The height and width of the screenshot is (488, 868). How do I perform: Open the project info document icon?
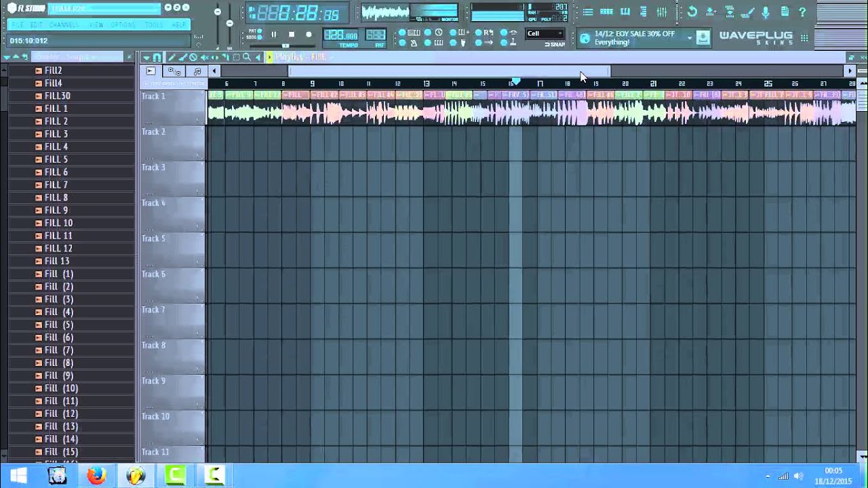click(x=785, y=12)
